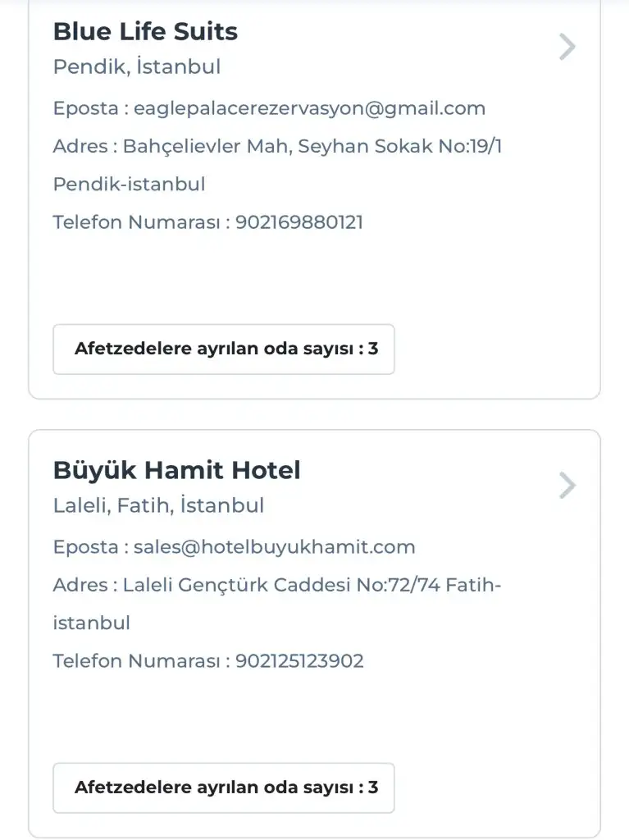Click Adres label in Büyük Hamit Hotel card
629x840 pixels.
click(x=80, y=586)
